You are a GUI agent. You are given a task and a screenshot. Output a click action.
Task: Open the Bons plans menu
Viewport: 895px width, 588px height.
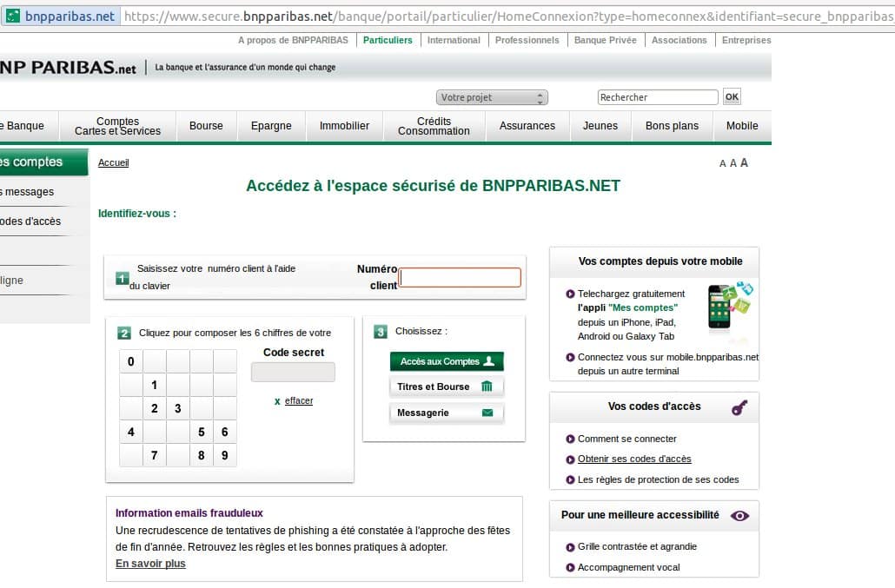(x=672, y=126)
